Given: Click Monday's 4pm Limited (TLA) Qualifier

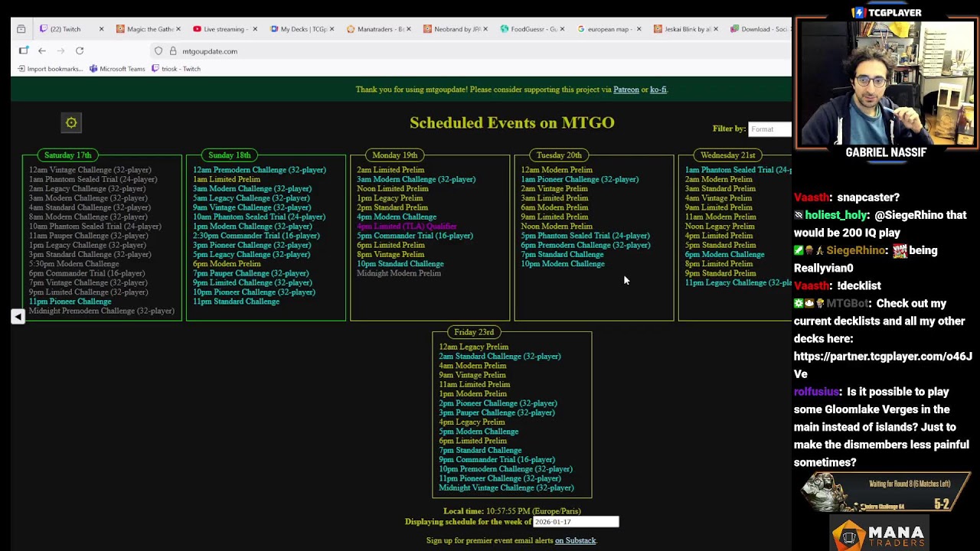Looking at the screenshot, I should (407, 227).
